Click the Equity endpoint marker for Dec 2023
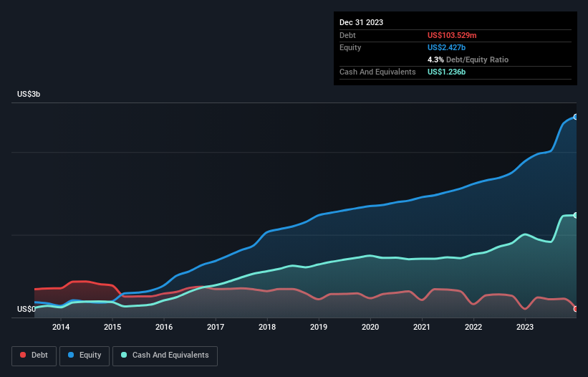 (576, 117)
